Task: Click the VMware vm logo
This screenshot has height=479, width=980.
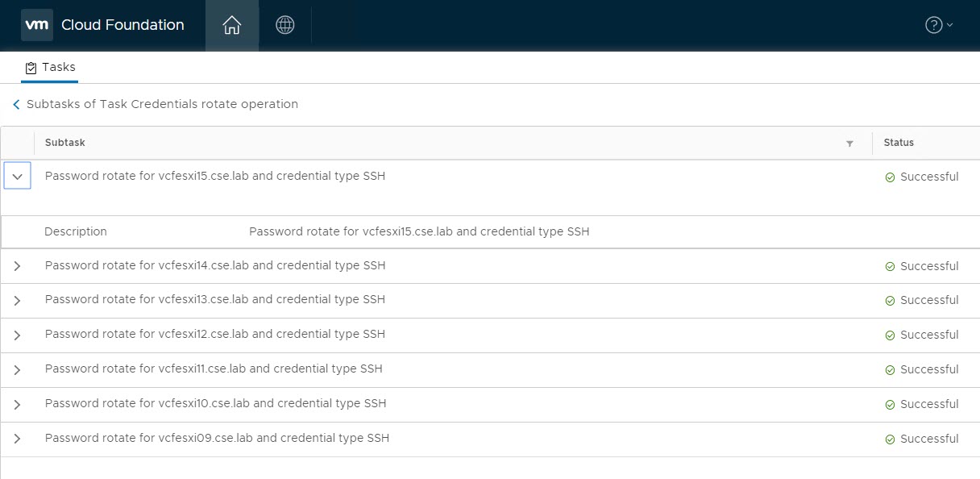Action: tap(37, 25)
